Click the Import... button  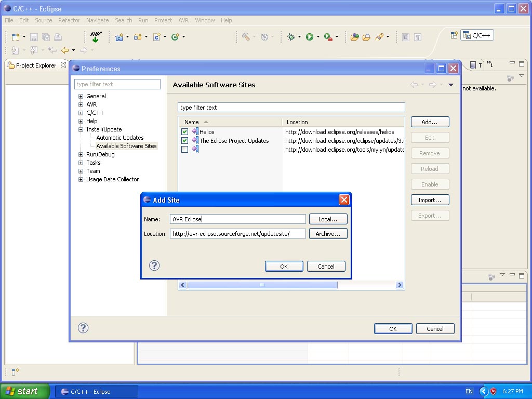click(x=430, y=200)
